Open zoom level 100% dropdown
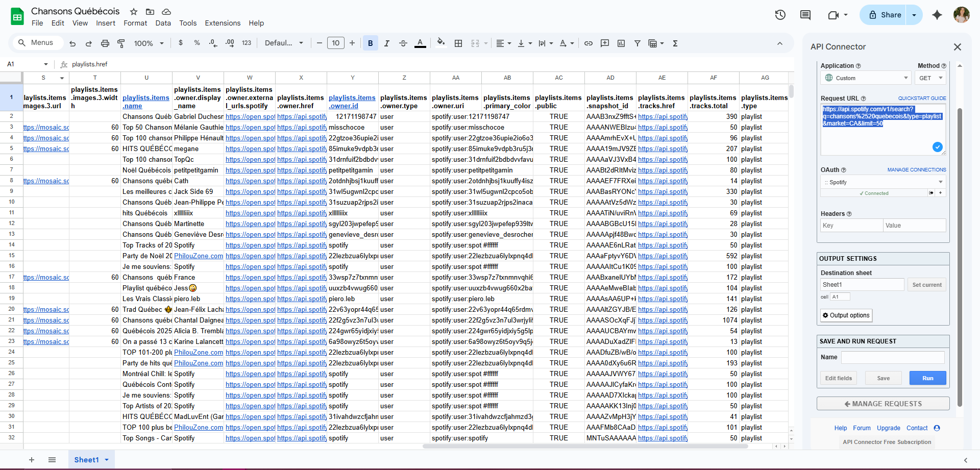 pos(149,43)
